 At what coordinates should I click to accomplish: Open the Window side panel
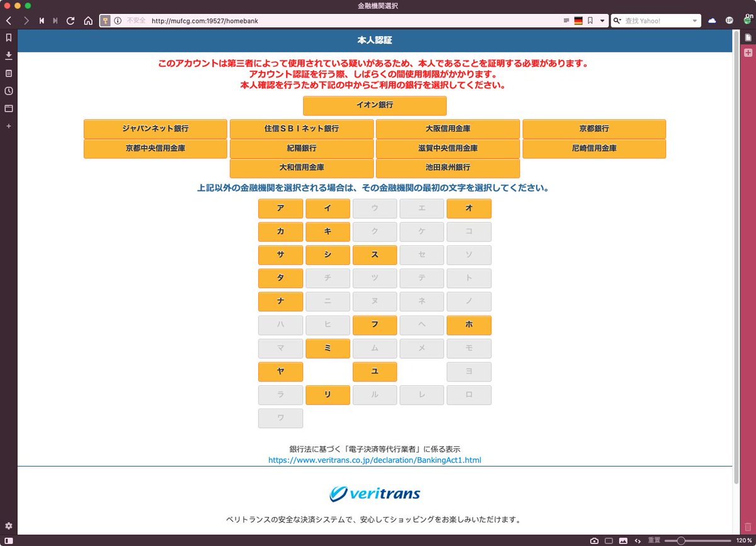9,108
